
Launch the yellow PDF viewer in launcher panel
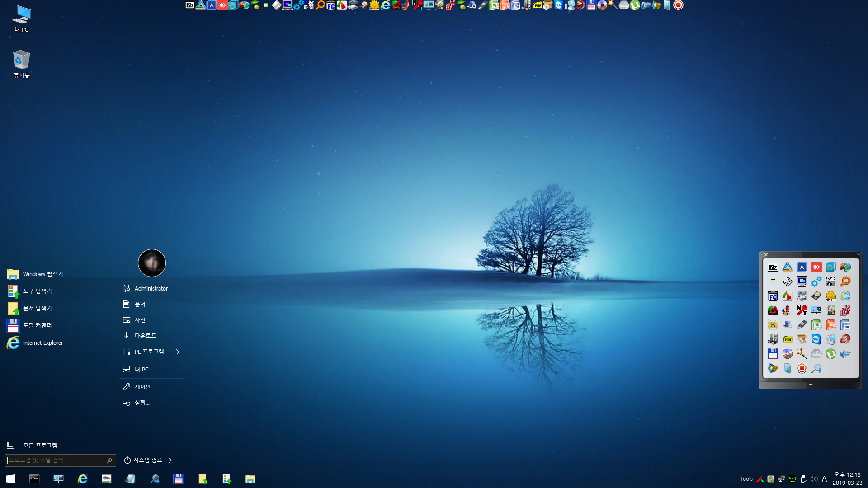coord(788,339)
